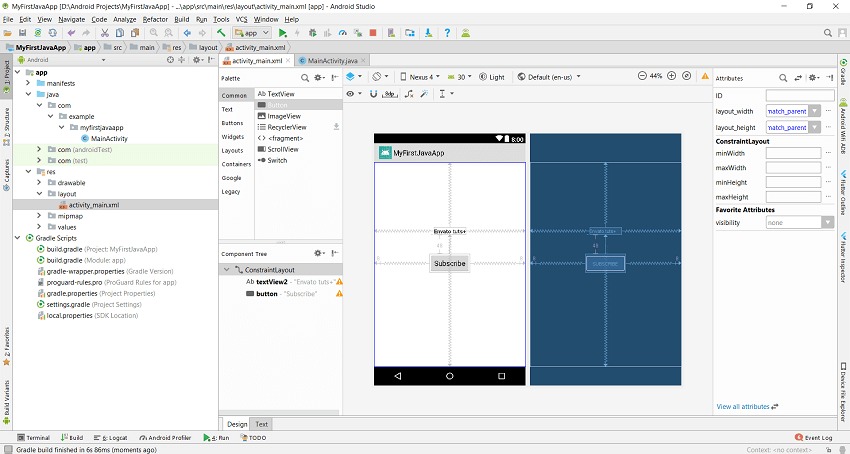This screenshot has width=850, height=454.
Task: Open the app run configuration dropdown
Action: pyautogui.click(x=252, y=33)
